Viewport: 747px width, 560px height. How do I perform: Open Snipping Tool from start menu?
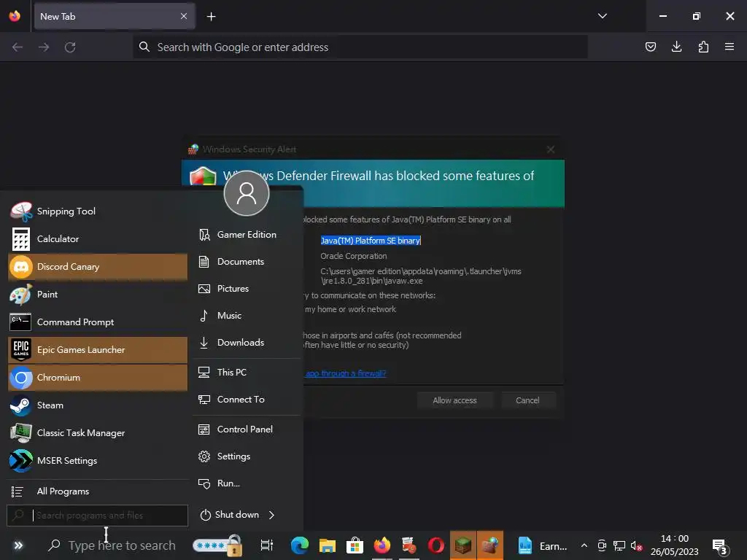pyautogui.click(x=98, y=211)
